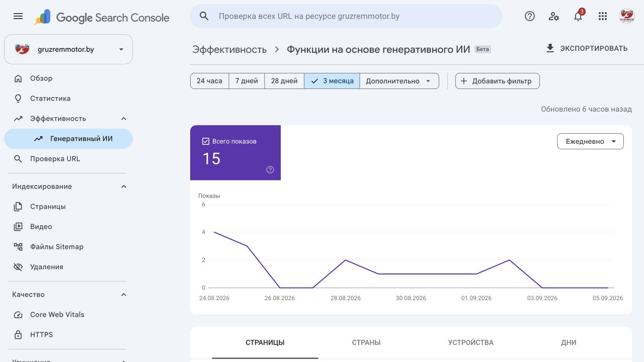The width and height of the screenshot is (644, 362).
Task: Click the Core Web Vitals gauge icon
Action: (18, 315)
